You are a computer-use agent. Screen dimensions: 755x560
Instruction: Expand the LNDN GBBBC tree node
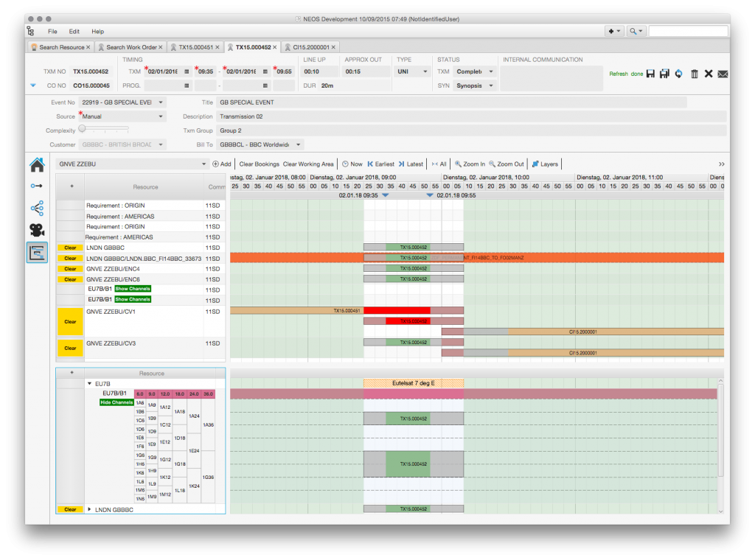tap(89, 509)
